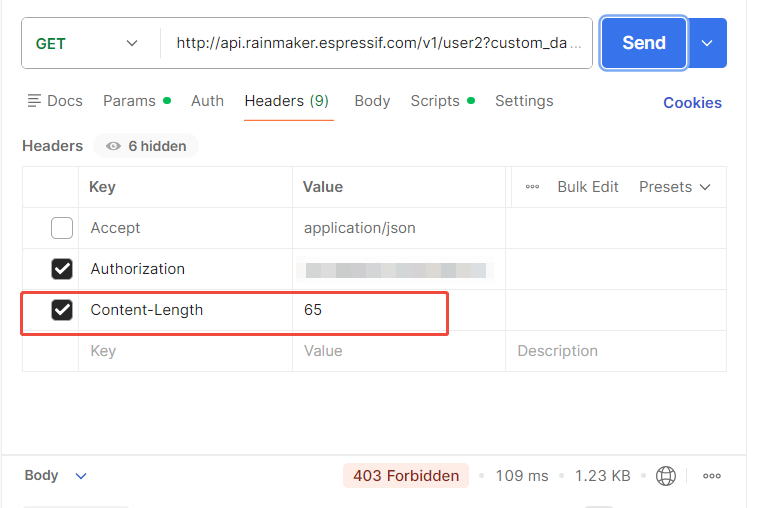Open the Cookies link
Viewport: 757px width, 508px height.
pyautogui.click(x=692, y=102)
